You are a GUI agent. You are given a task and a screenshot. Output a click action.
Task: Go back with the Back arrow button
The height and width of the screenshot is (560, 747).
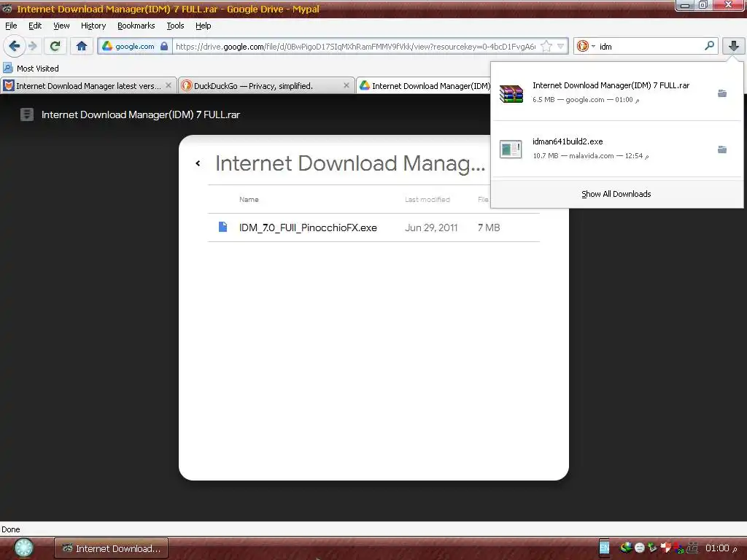tap(15, 46)
